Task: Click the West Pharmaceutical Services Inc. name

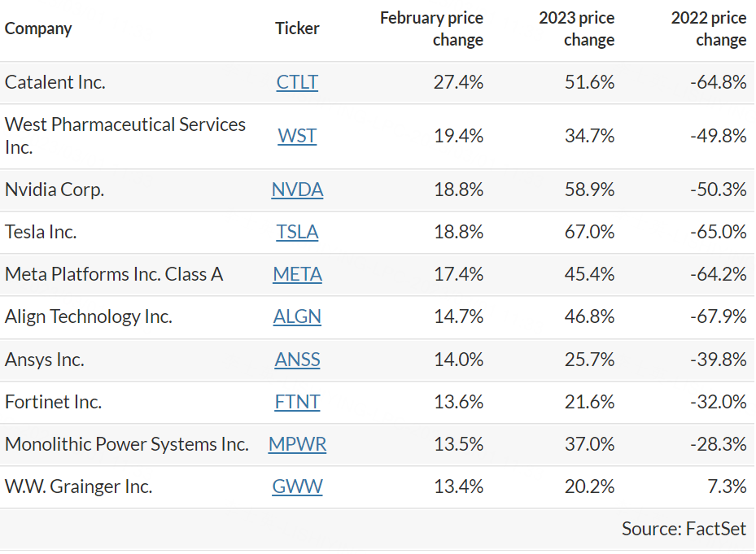Action: point(125,136)
